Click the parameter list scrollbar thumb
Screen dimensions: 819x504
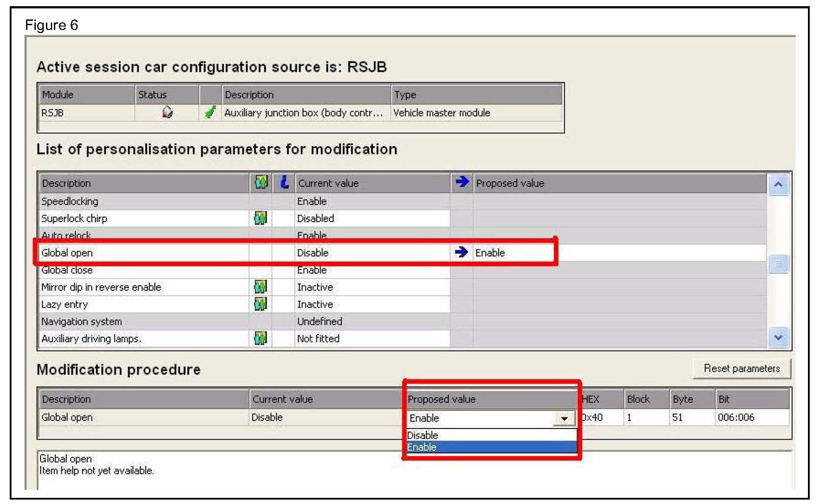click(778, 264)
